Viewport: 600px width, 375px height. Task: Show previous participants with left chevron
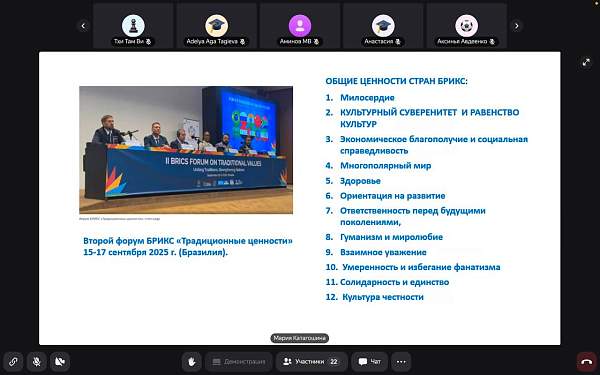83,26
